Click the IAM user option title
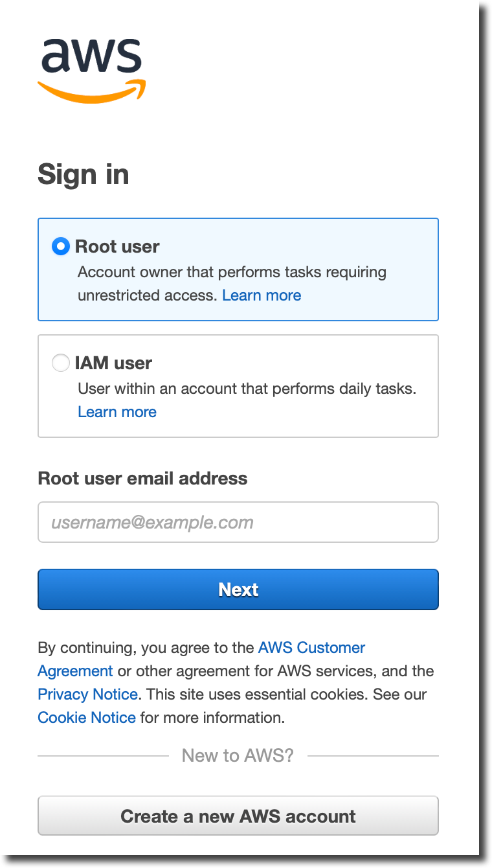Screen dimensions: 492x868 point(113,363)
